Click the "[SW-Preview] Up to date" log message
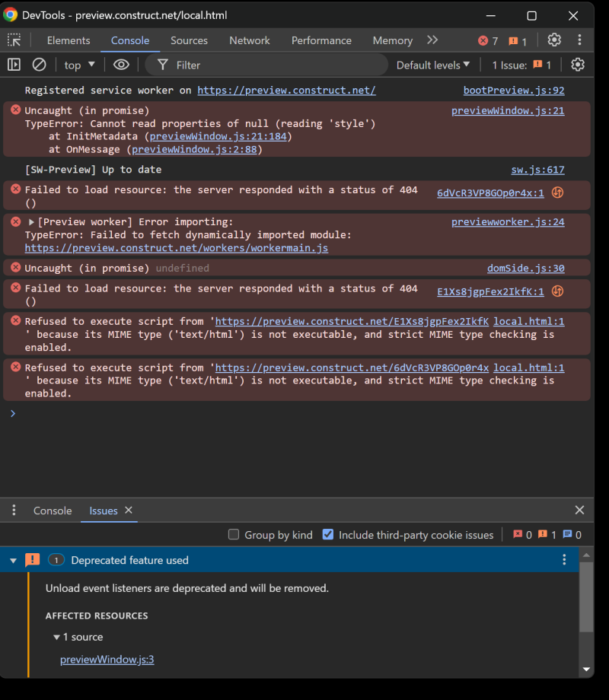This screenshot has width=609, height=700. [x=93, y=170]
